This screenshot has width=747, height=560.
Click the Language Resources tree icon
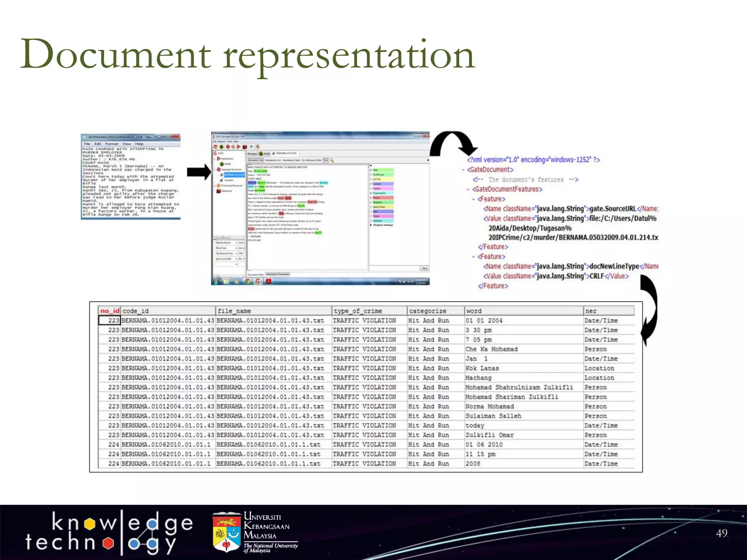tap(219, 169)
